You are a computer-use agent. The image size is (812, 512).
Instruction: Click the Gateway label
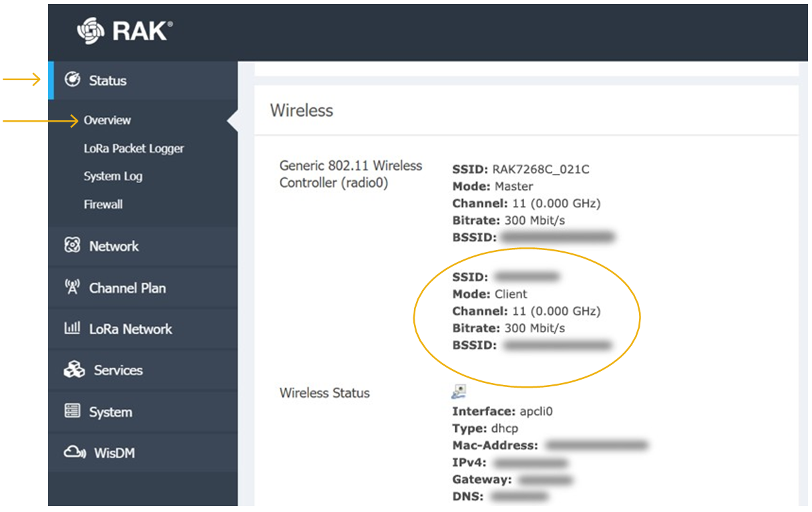pyautogui.click(x=482, y=479)
